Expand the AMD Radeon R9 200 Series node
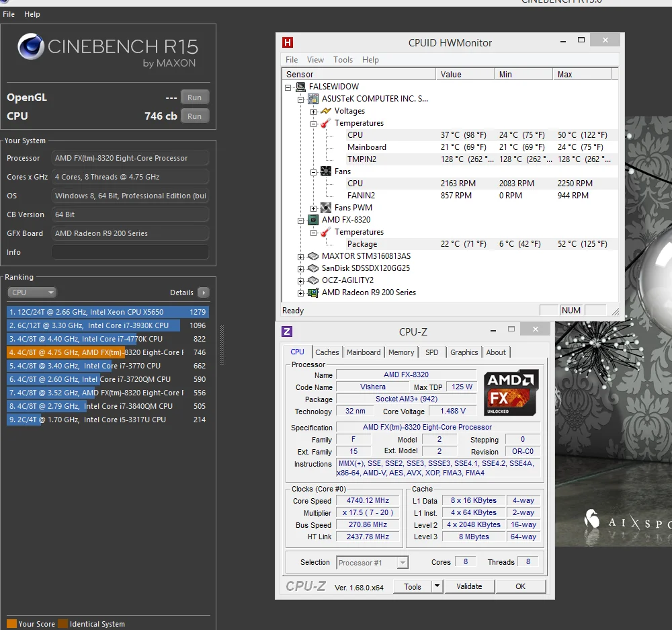This screenshot has height=630, width=672. 301,293
